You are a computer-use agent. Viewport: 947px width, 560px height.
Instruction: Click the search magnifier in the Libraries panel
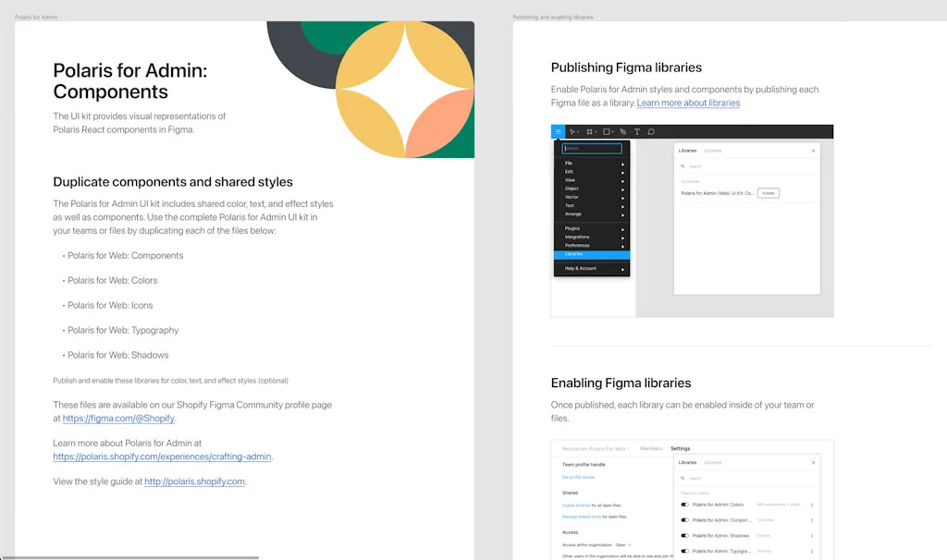tap(683, 165)
